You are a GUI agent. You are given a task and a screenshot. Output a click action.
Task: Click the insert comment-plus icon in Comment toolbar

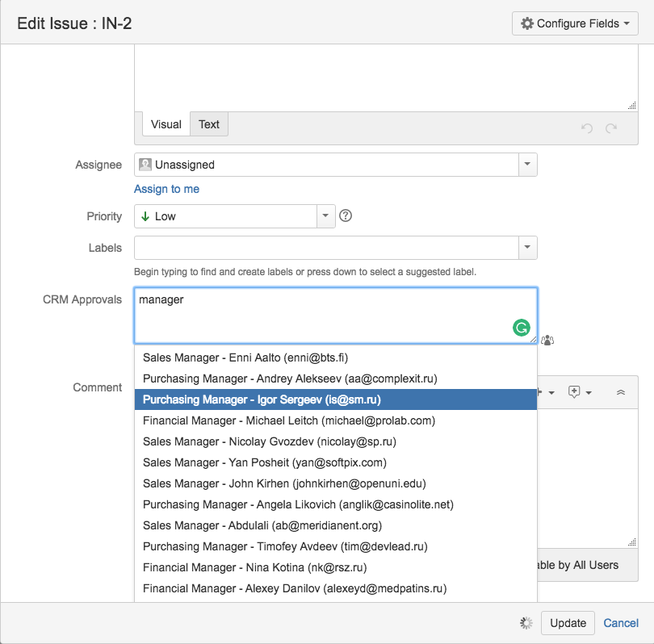pos(575,392)
